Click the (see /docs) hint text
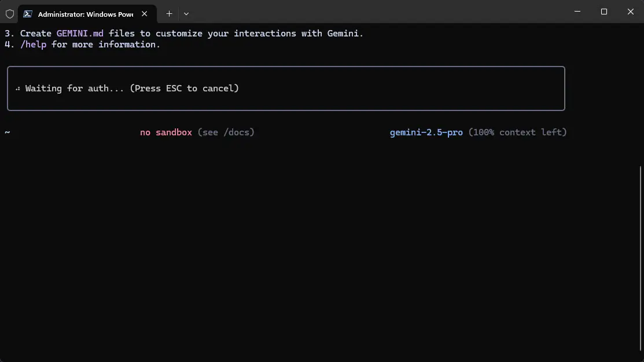Screen dimensions: 644x362 pos(226,132)
